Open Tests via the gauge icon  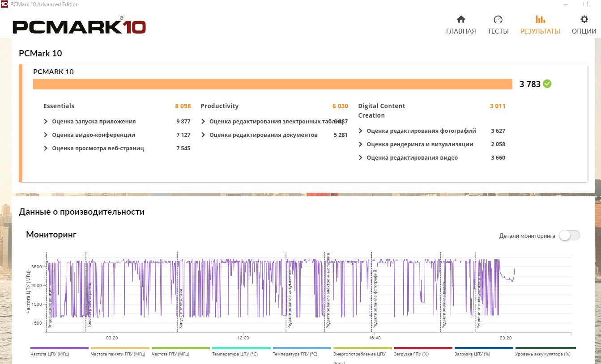click(x=498, y=19)
